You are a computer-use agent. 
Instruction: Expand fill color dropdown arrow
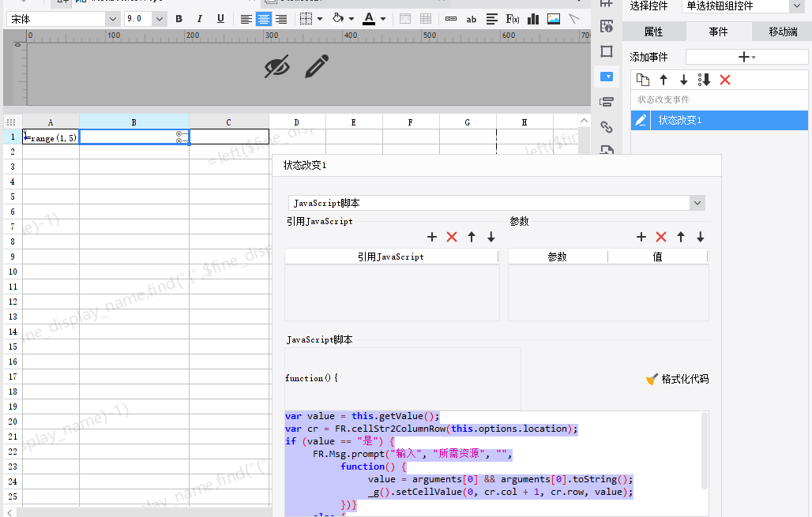click(x=351, y=19)
